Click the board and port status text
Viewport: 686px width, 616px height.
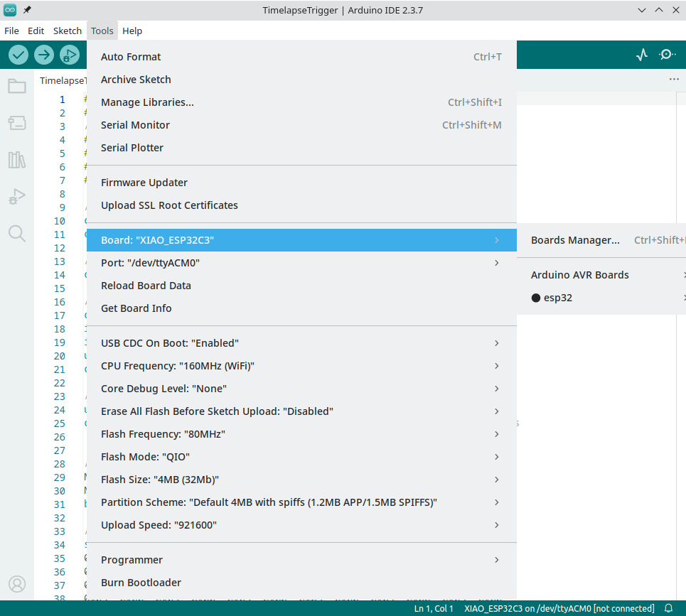(559, 608)
